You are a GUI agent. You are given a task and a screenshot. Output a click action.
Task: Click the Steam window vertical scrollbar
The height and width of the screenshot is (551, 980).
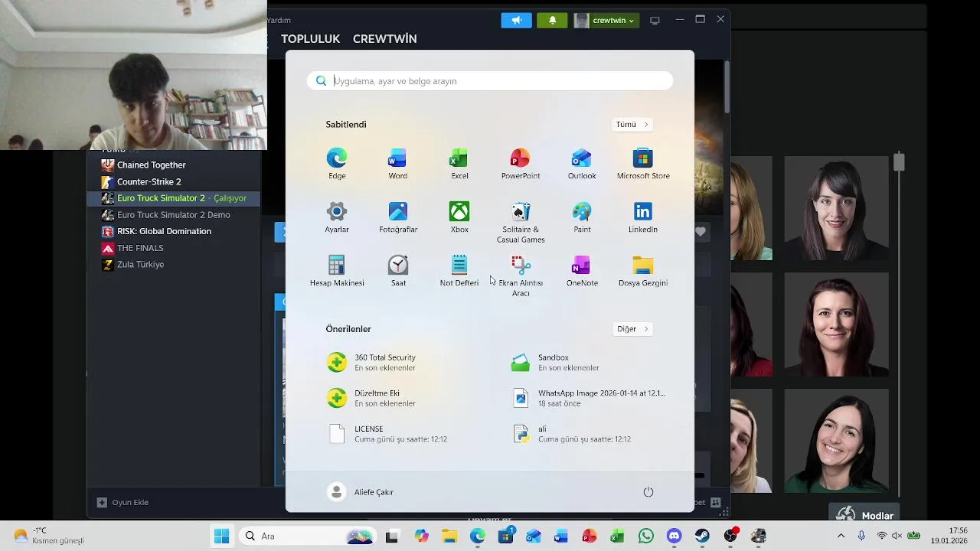point(727,88)
